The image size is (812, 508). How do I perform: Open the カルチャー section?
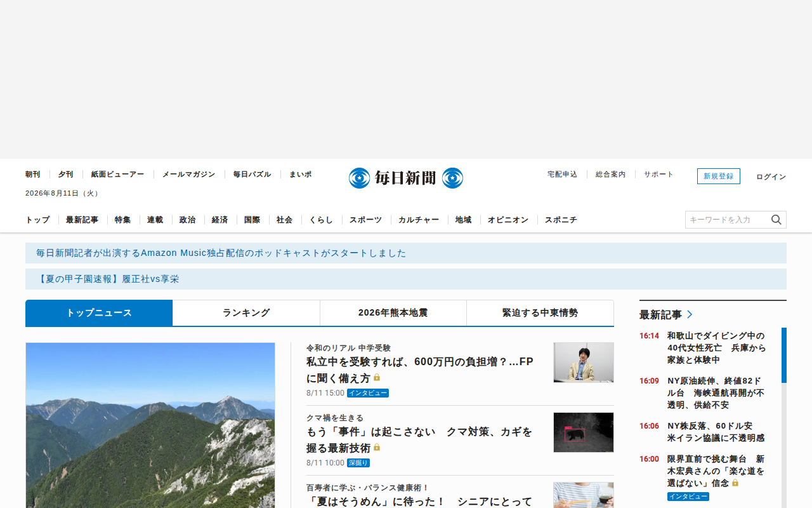tap(419, 220)
